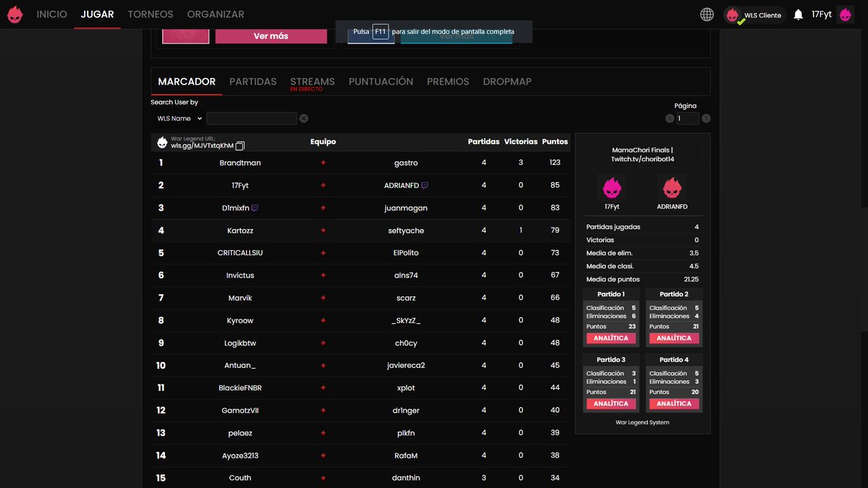Open ANALÍTICA for Partido 2

[674, 338]
